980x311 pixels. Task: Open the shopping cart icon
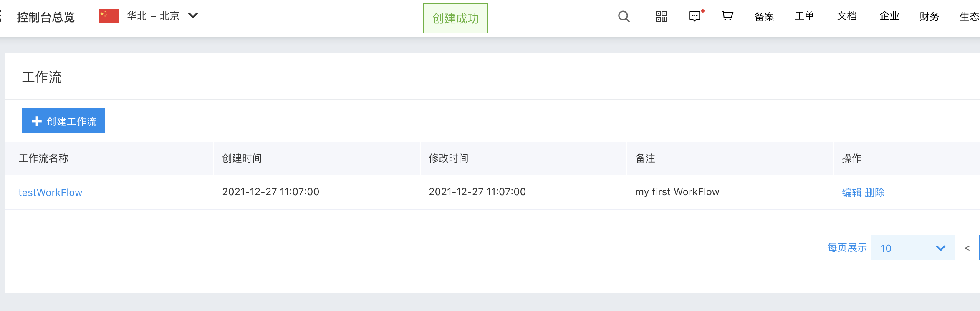coord(727,16)
